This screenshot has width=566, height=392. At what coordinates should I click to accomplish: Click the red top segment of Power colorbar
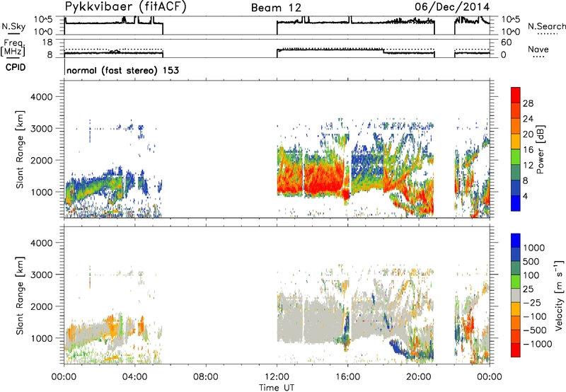(516, 95)
